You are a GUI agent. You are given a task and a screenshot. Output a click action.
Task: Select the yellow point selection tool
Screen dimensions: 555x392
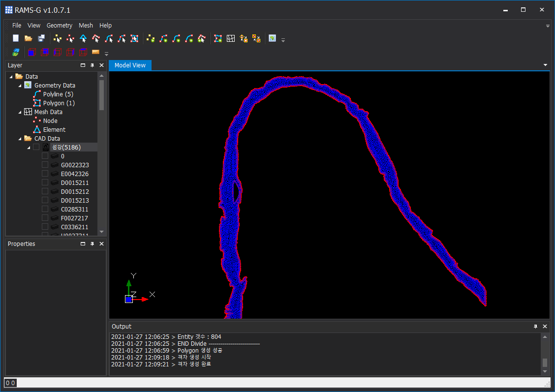(x=58, y=38)
